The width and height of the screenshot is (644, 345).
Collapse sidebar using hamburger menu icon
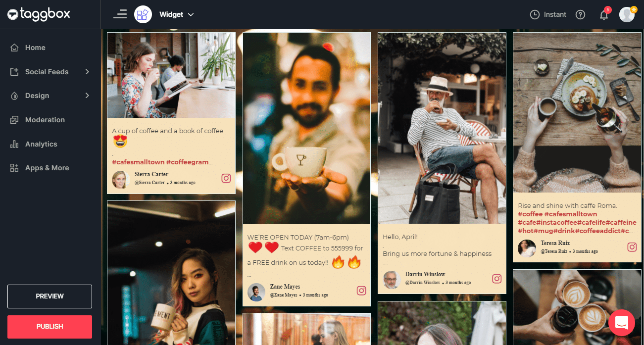pyautogui.click(x=120, y=14)
